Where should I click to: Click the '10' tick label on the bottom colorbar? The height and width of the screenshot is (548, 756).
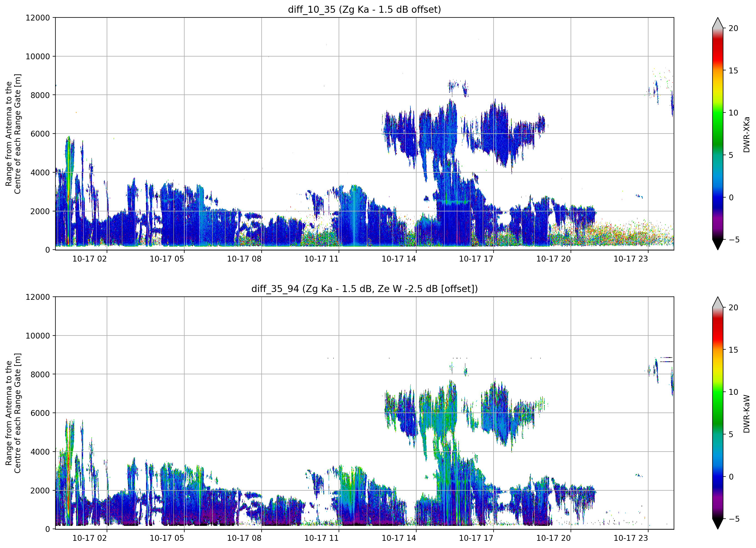(733, 392)
